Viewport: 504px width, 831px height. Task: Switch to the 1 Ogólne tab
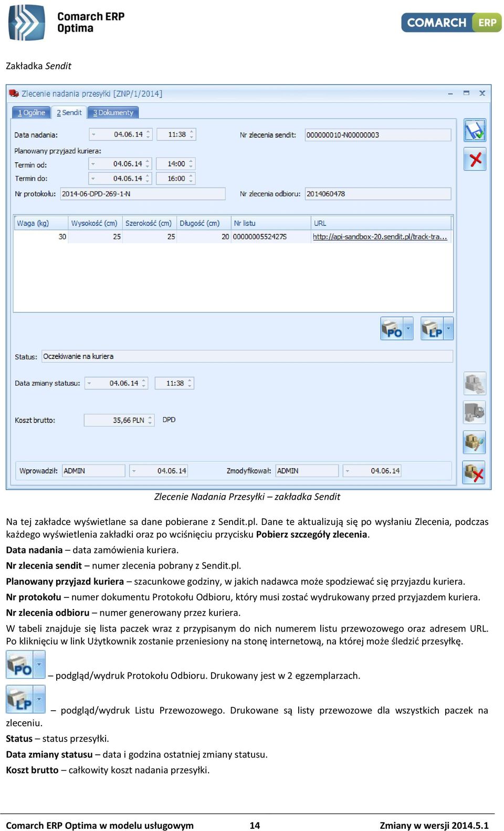click(x=31, y=112)
